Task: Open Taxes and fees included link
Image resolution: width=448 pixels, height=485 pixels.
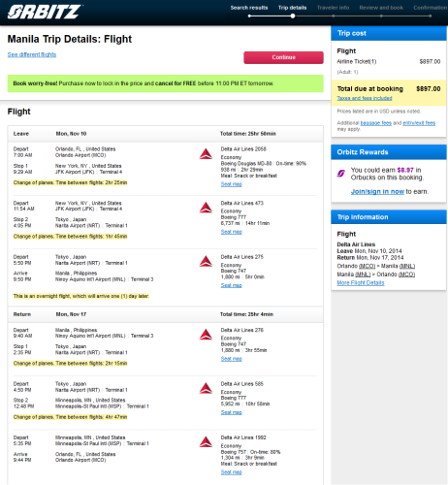Action: point(365,98)
